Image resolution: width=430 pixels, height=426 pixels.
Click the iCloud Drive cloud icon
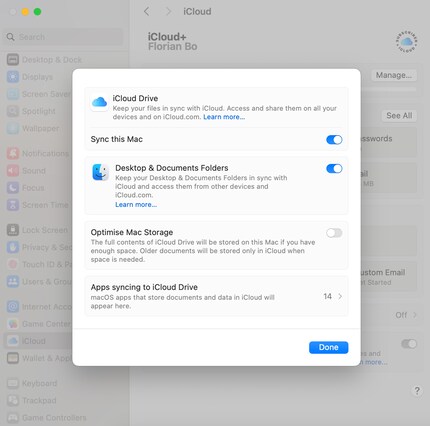click(x=99, y=102)
